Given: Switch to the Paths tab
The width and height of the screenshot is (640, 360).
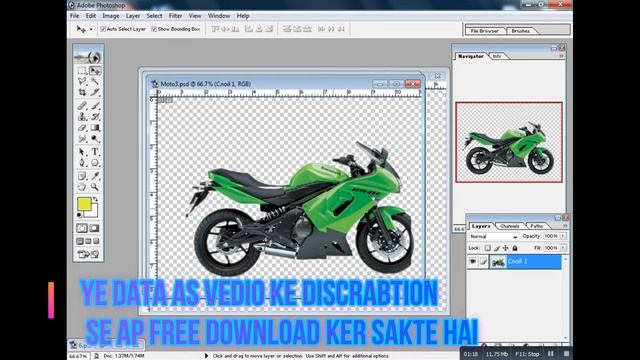Looking at the screenshot, I should pos(536,226).
